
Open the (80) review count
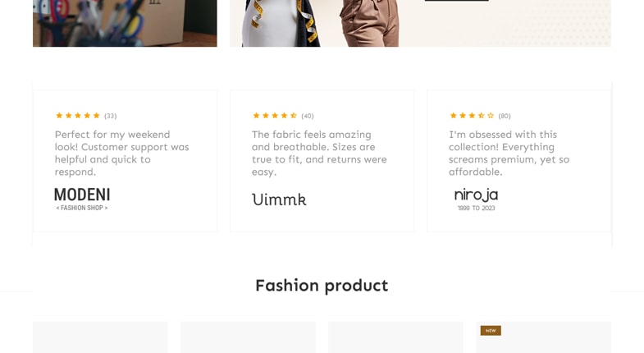pos(505,116)
